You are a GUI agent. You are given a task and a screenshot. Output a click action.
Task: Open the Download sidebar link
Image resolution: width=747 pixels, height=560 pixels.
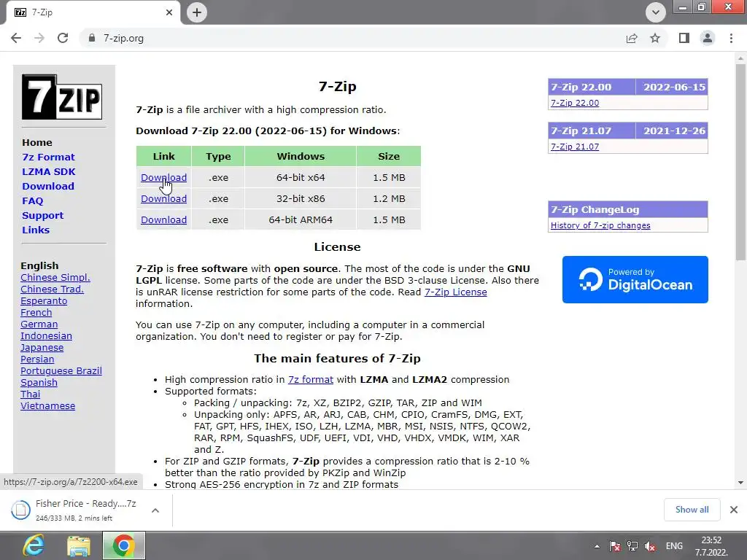tap(48, 186)
